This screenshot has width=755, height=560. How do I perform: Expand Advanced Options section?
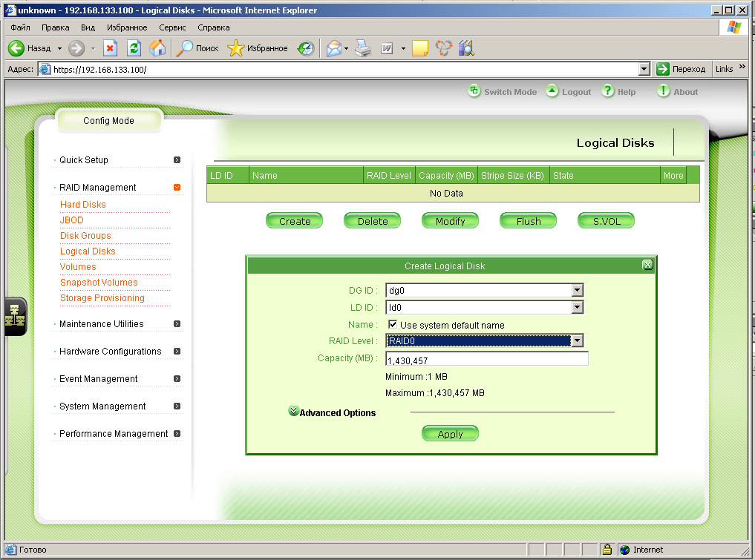(x=293, y=412)
